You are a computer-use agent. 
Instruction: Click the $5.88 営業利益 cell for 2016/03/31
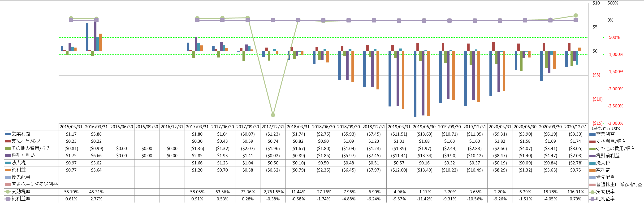96,134
